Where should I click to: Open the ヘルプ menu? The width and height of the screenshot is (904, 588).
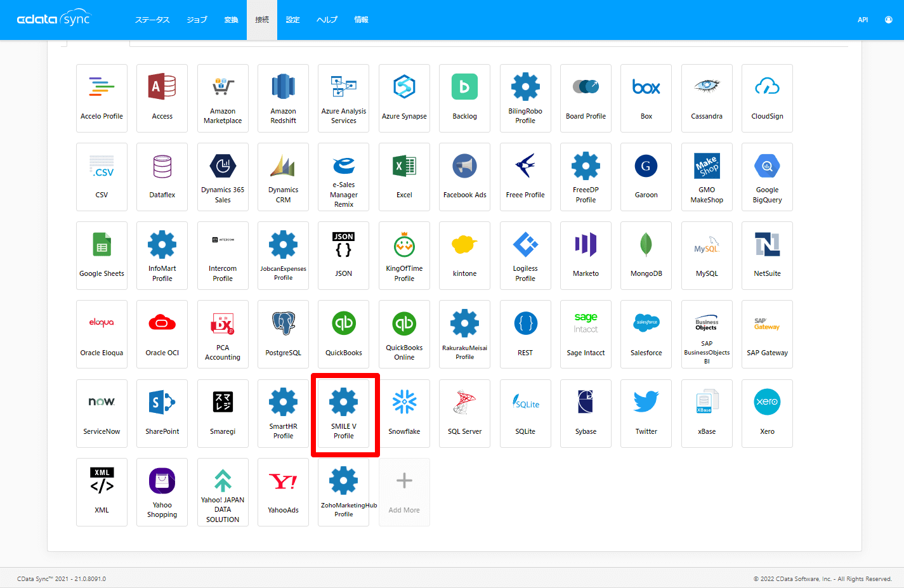(327, 20)
